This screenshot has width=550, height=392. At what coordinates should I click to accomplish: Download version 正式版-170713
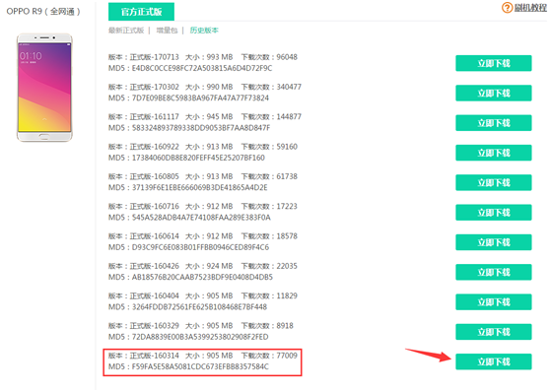494,63
